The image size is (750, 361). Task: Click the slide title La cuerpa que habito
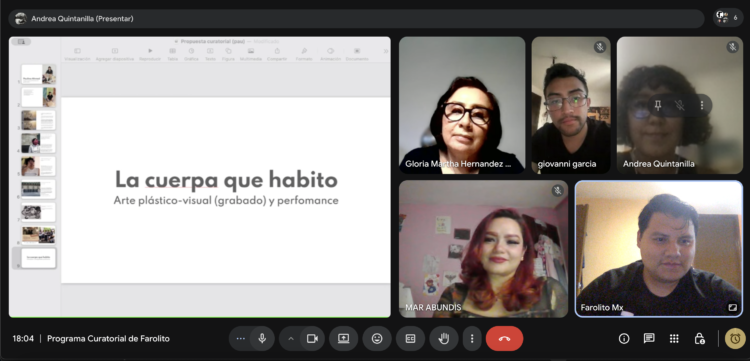[226, 180]
